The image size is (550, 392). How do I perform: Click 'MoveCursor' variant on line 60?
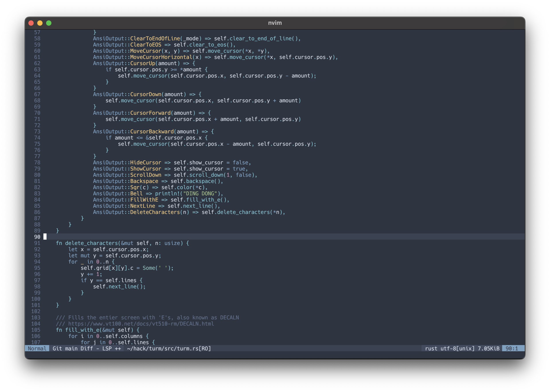point(146,51)
